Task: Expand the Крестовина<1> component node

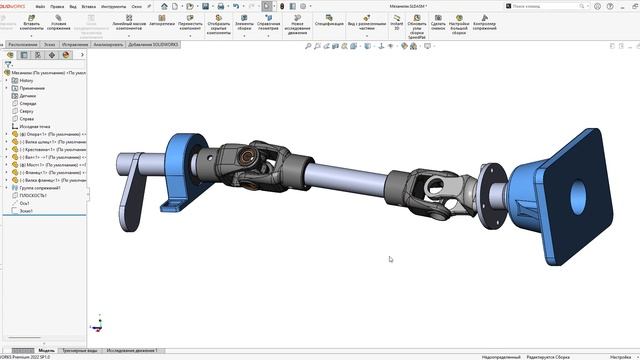Action: tap(6, 149)
